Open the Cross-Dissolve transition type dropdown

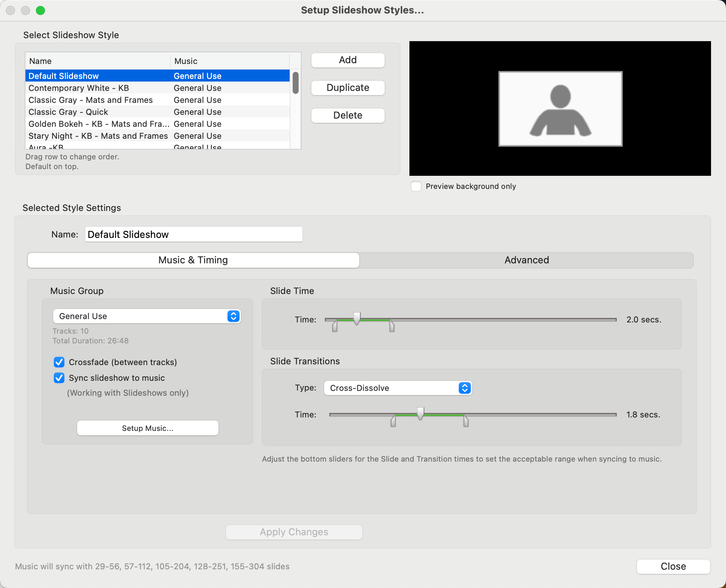point(397,388)
